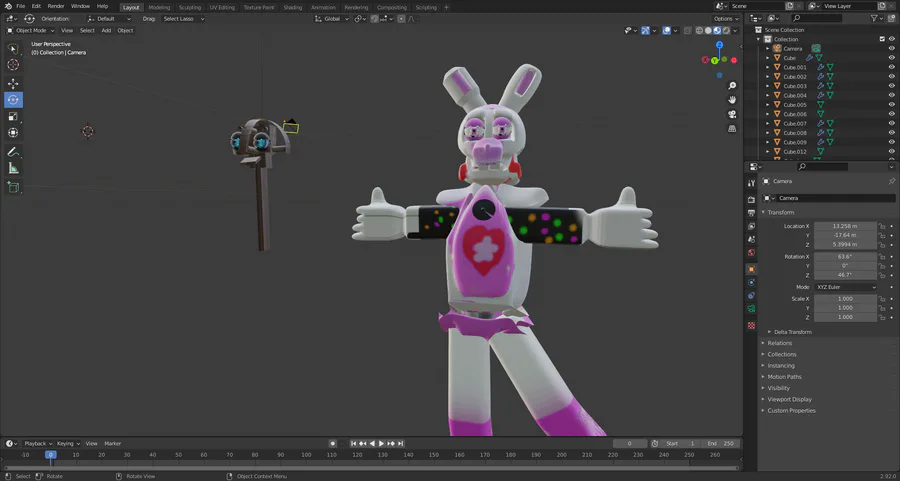Open rotation Mode XYZ Euler dropdown
Viewport: 900px width, 481px height.
pyautogui.click(x=845, y=287)
